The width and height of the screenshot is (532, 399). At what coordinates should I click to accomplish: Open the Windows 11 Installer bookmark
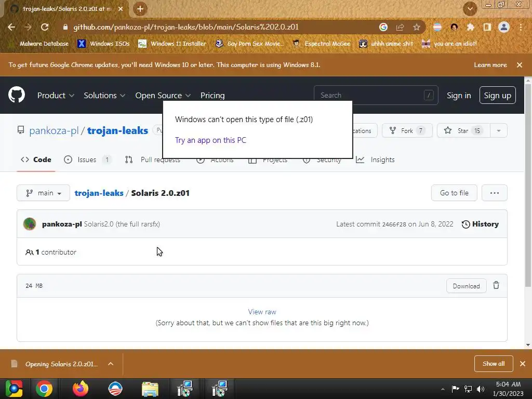click(x=172, y=44)
